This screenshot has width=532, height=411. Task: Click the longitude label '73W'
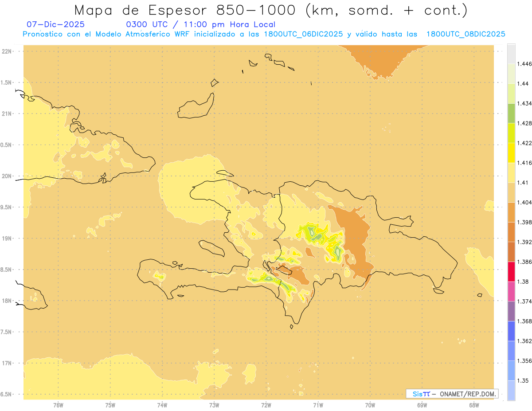click(214, 405)
